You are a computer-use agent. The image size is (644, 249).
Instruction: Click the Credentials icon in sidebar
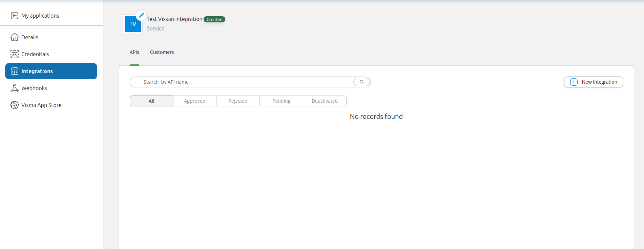14,54
